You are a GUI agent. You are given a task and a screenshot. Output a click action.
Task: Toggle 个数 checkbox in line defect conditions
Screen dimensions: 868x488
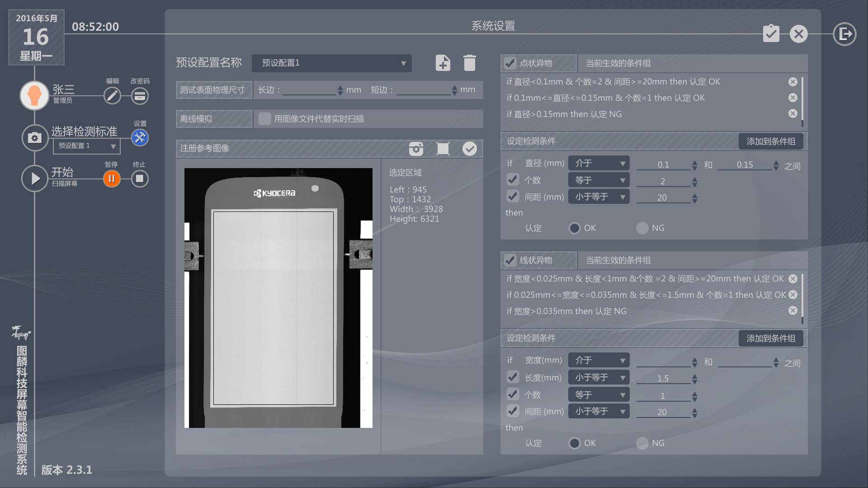[x=513, y=394]
